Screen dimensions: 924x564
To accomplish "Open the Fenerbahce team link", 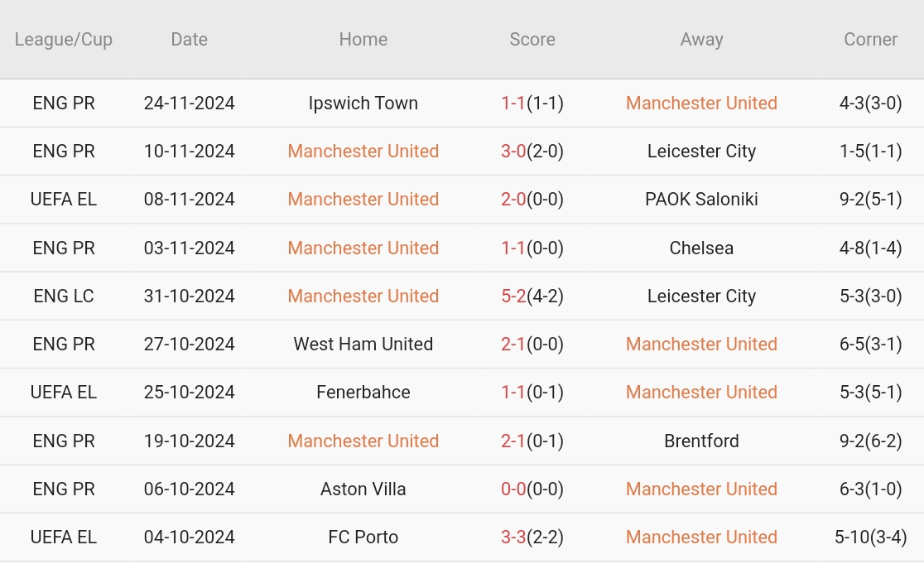I will (x=363, y=393).
